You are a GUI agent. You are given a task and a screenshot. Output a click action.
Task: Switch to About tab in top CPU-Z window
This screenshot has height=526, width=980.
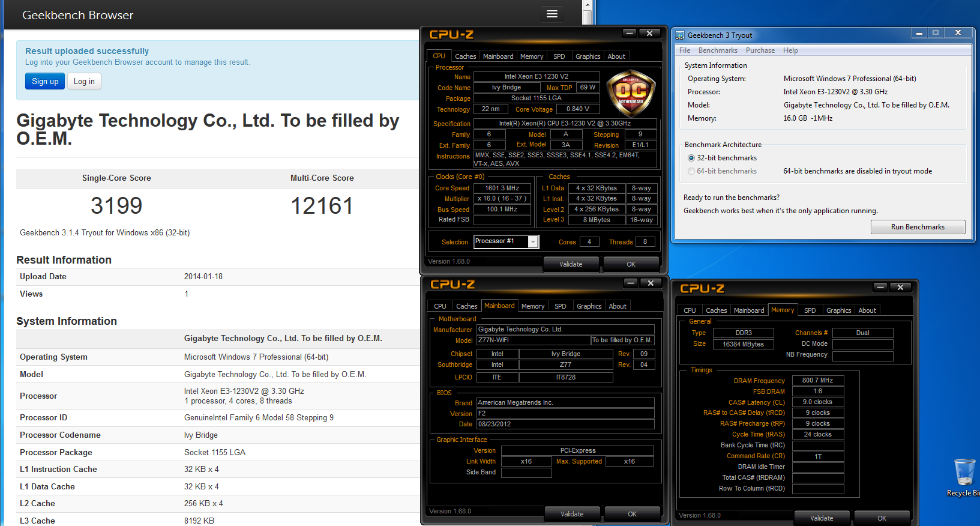pyautogui.click(x=616, y=56)
